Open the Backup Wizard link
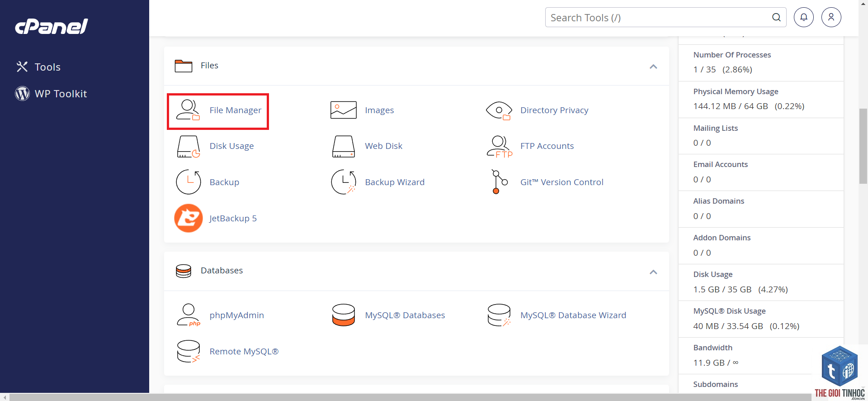This screenshot has height=401, width=868. (x=395, y=182)
